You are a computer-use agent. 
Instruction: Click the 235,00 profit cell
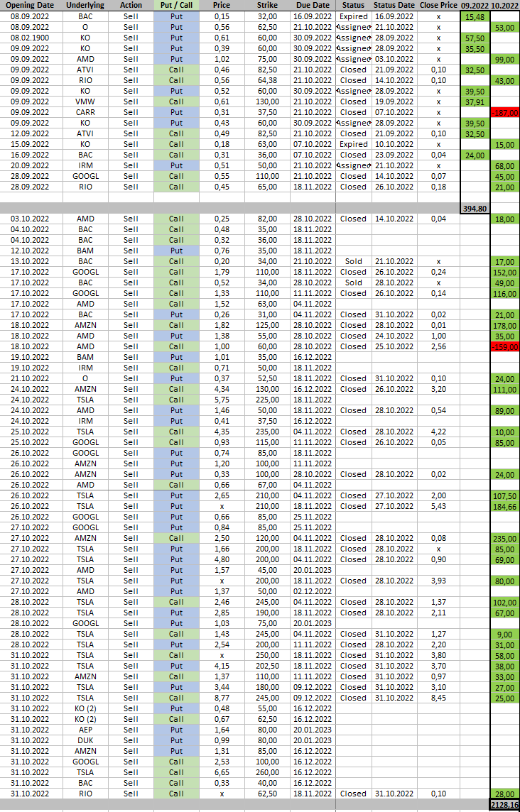click(505, 538)
